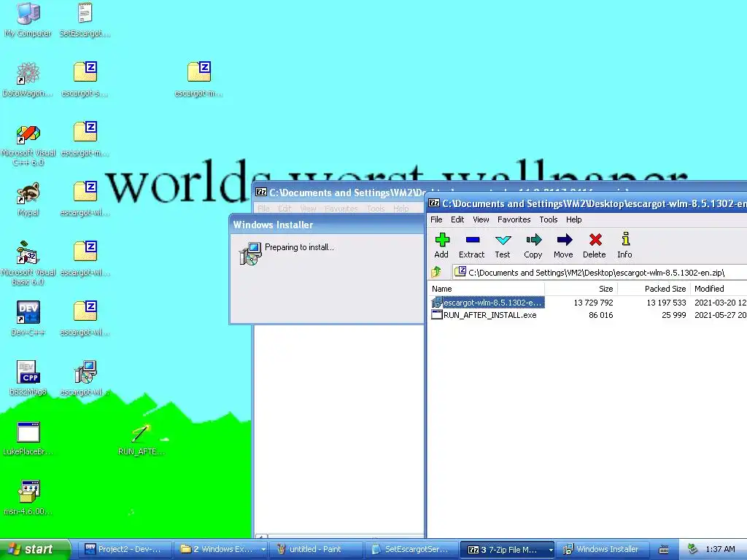Click the system tray network icon
Screen dimensions: 747x560
pos(693,549)
